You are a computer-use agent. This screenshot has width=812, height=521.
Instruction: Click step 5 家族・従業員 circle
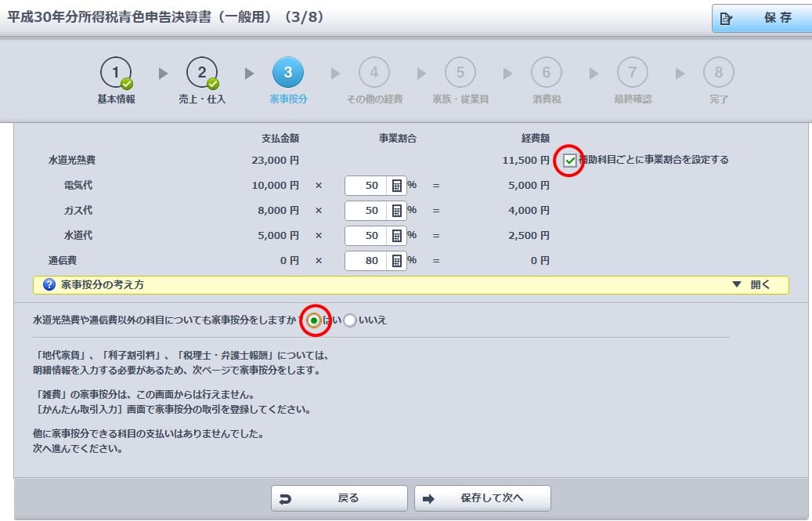(x=460, y=73)
